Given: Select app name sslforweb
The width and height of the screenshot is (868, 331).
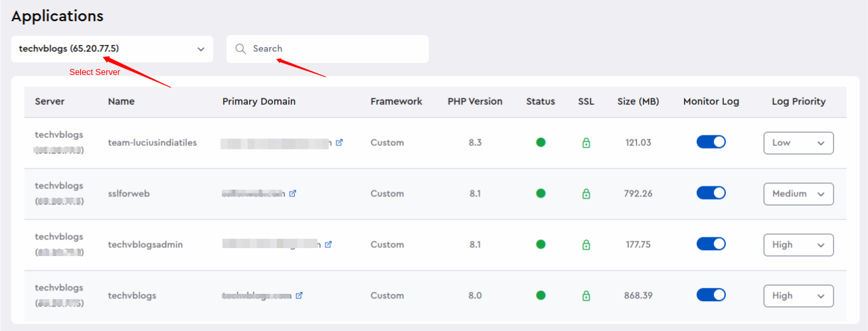Looking at the screenshot, I should [130, 194].
